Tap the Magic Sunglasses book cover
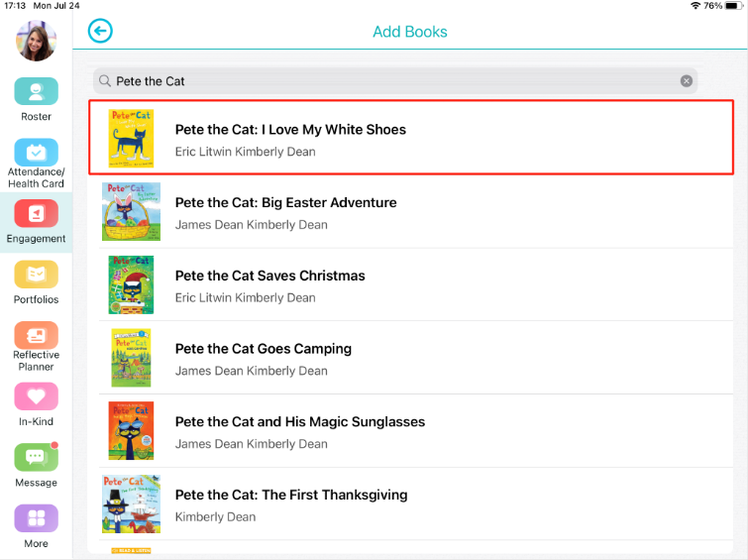748x560 pixels. (131, 430)
